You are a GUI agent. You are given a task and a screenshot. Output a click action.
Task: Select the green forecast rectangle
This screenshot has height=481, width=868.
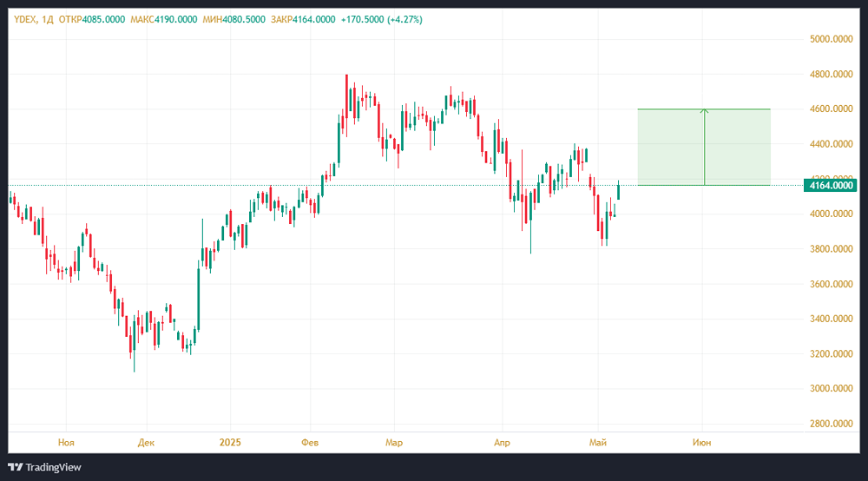pyautogui.click(x=668, y=147)
